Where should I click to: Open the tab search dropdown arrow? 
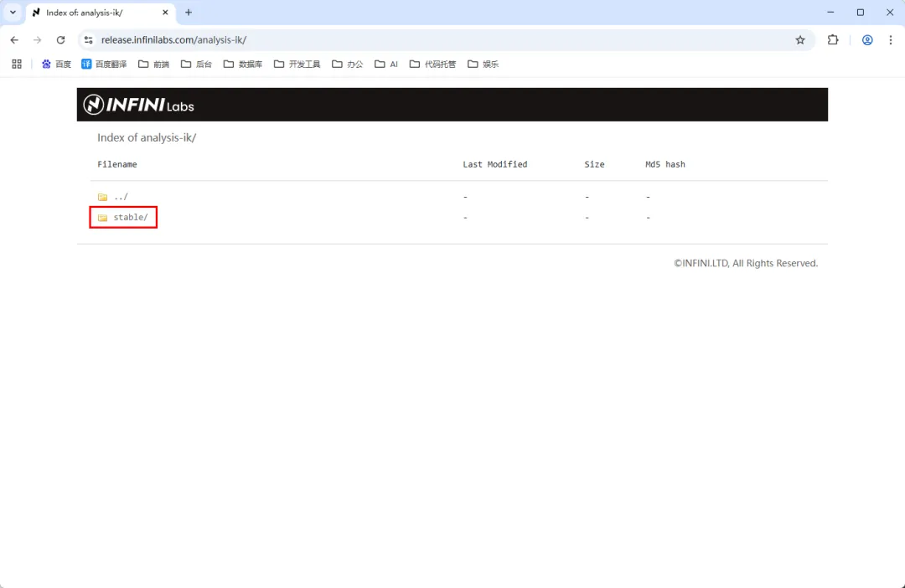(13, 12)
